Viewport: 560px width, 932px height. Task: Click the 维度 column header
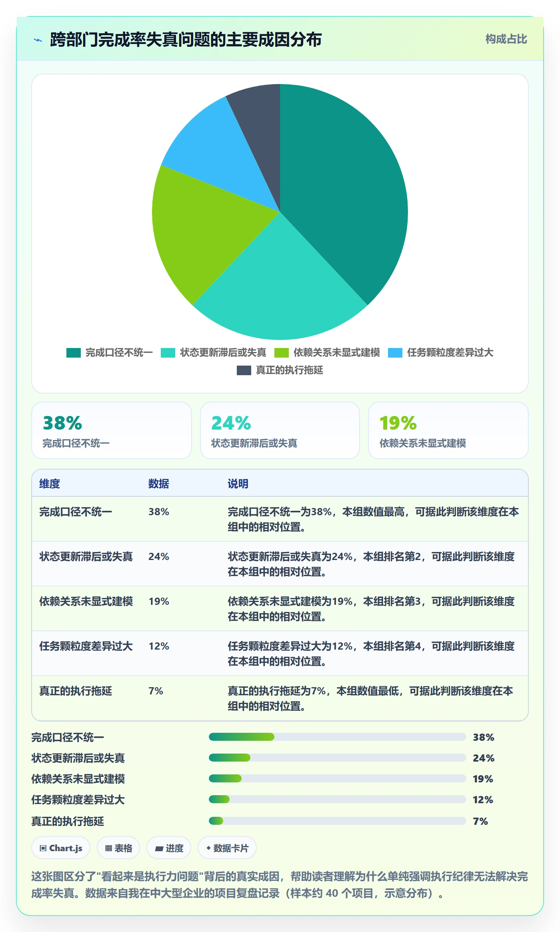pyautogui.click(x=50, y=484)
